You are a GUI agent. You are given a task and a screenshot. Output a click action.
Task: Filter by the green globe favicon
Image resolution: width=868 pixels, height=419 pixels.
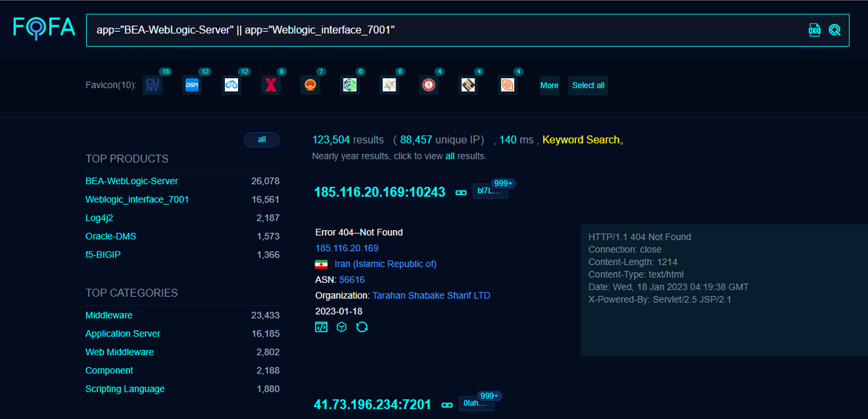point(350,85)
